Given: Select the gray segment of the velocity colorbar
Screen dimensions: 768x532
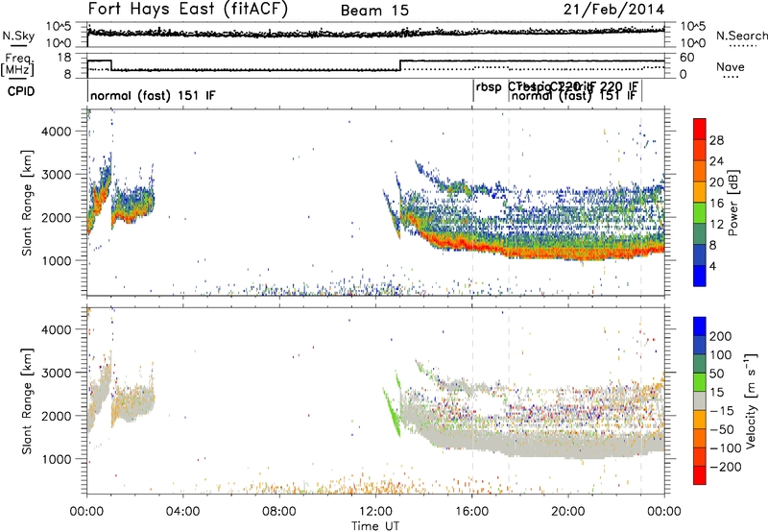Looking at the screenshot, I should tap(700, 401).
